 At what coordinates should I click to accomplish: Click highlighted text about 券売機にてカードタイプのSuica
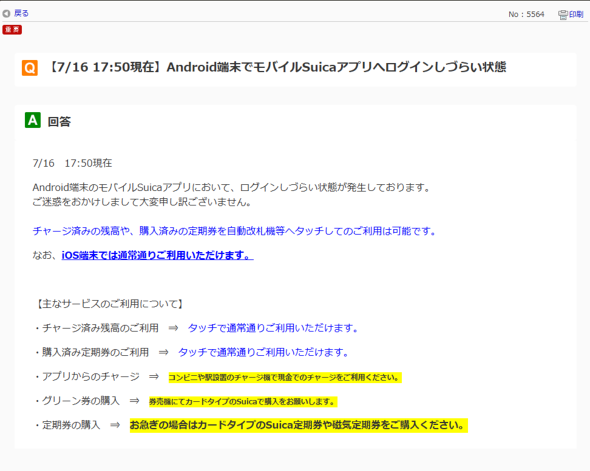[243, 402]
